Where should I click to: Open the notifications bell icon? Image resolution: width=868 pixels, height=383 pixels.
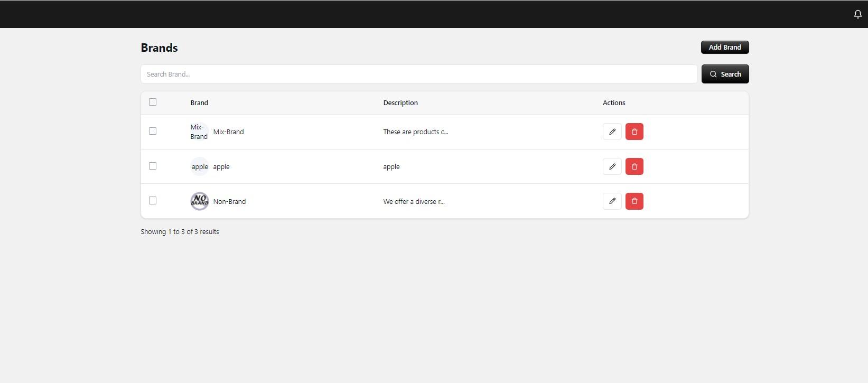click(857, 14)
